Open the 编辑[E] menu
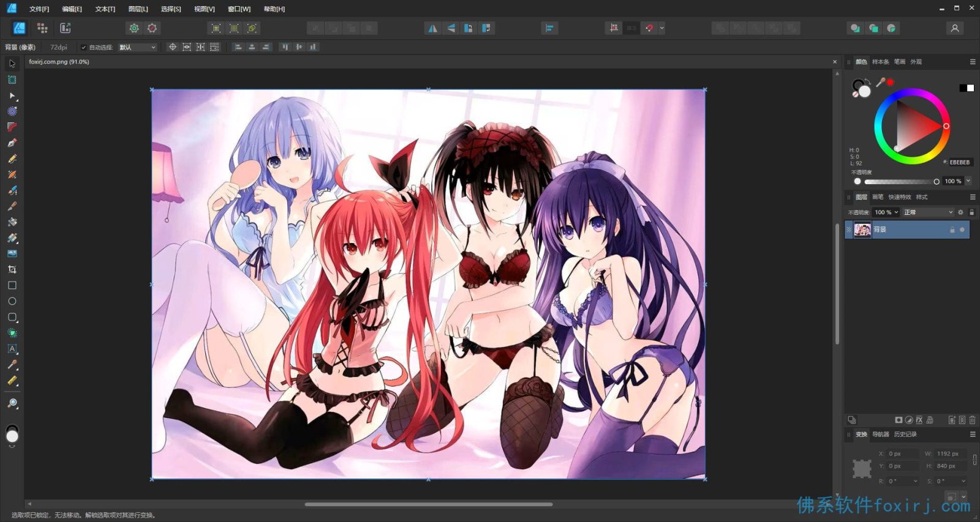This screenshot has height=522, width=980. click(x=72, y=9)
